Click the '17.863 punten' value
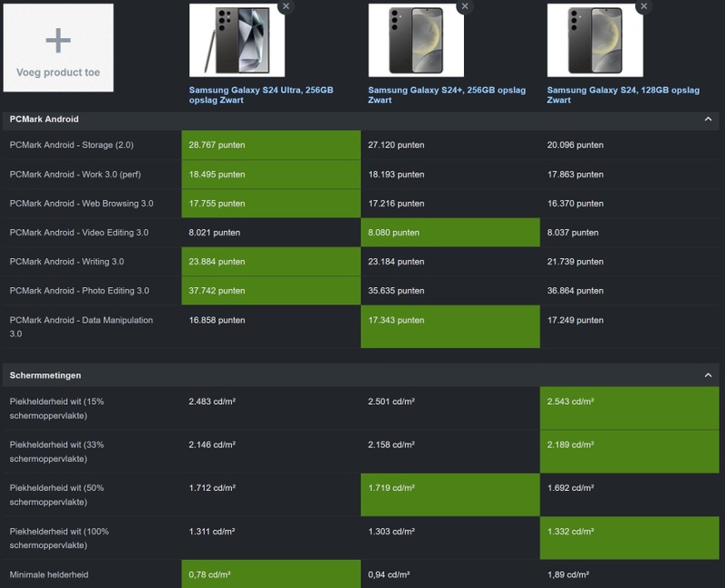Image resolution: width=725 pixels, height=588 pixels. pyautogui.click(x=575, y=174)
